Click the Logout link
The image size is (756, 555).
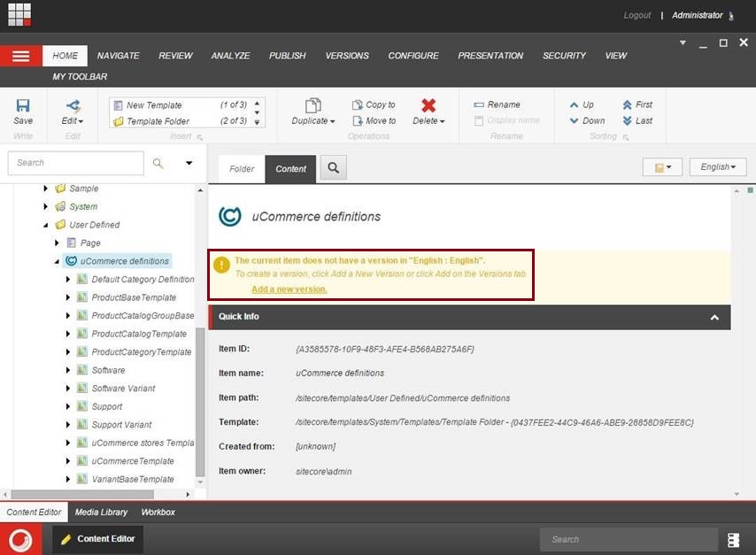click(x=636, y=15)
